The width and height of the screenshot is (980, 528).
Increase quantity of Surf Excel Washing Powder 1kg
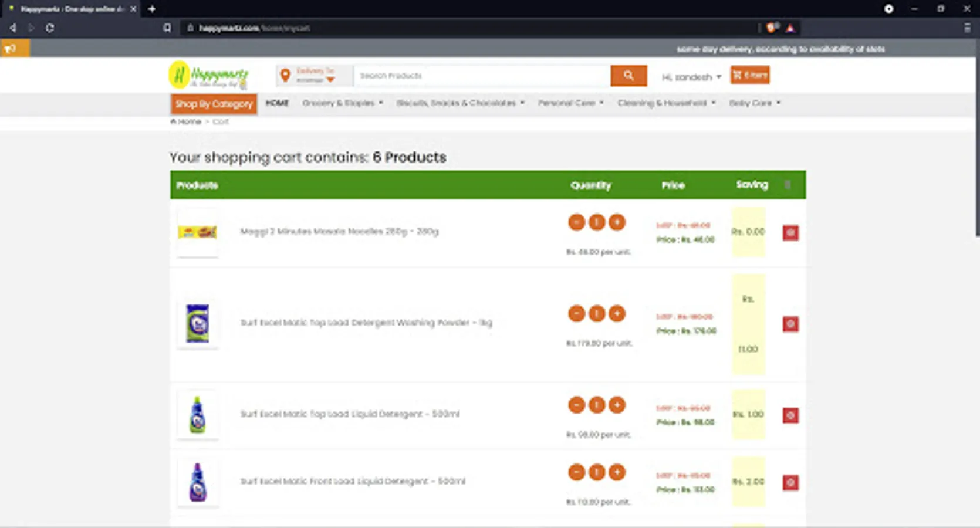[617, 314]
